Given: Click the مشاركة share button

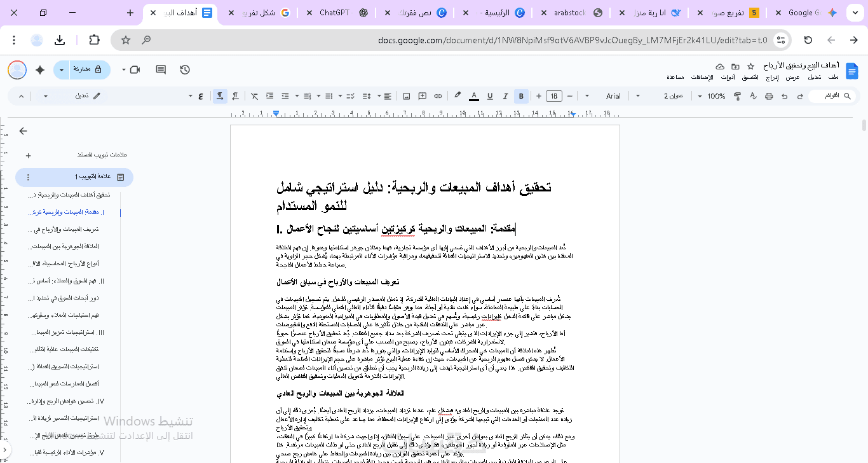Looking at the screenshot, I should [x=88, y=70].
